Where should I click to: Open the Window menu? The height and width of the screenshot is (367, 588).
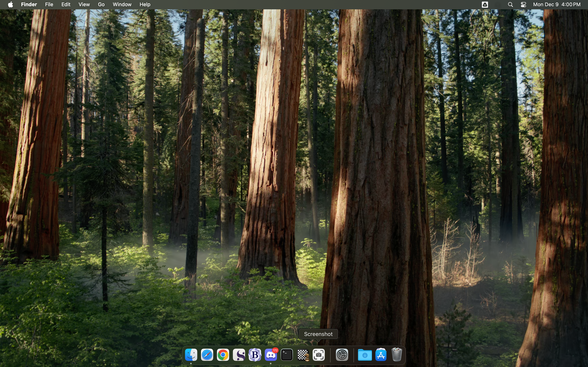[122, 5]
